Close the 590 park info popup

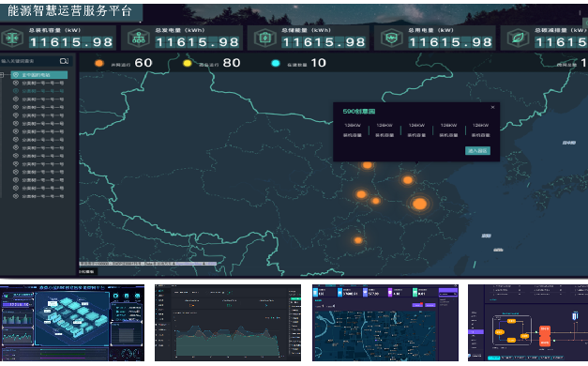pos(492,107)
